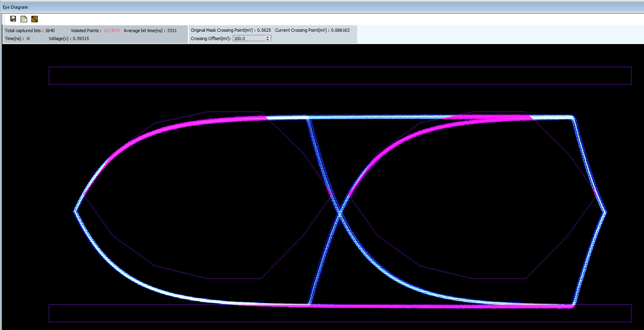Toggle the mask display icon in toolbar
Screen dimensions: 644x330
tap(35, 19)
